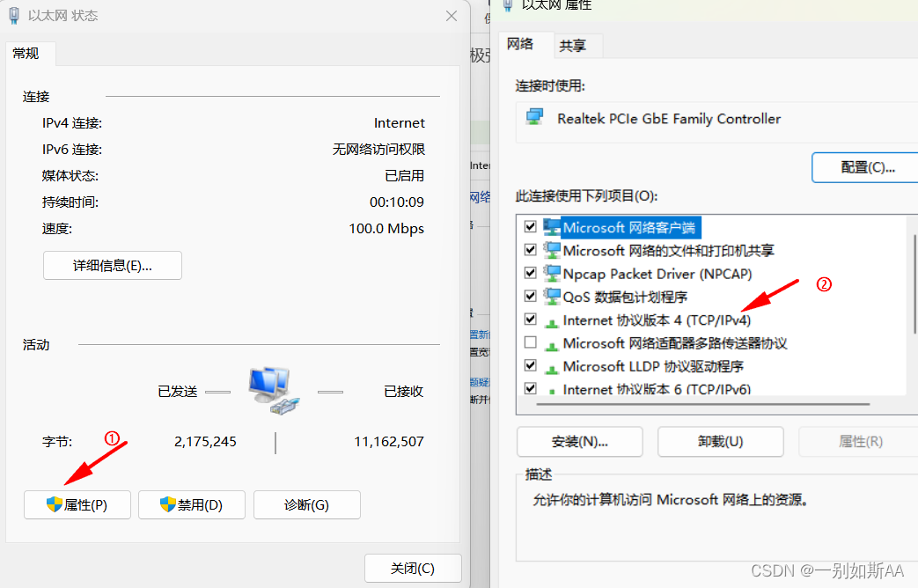
Task: Click the 文件和打印机共享 item icon
Action: pos(552,250)
